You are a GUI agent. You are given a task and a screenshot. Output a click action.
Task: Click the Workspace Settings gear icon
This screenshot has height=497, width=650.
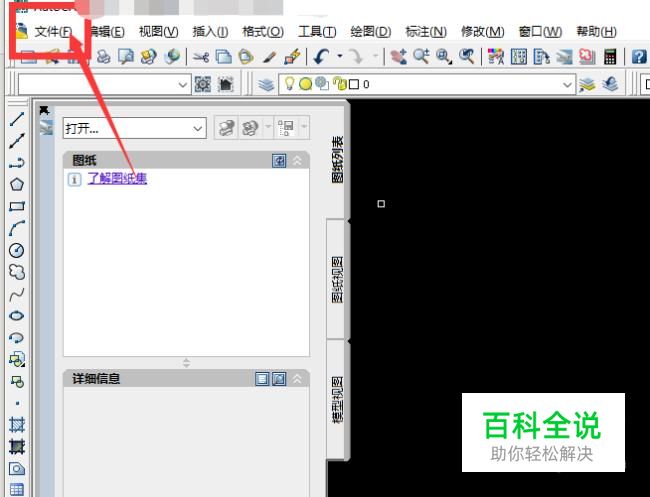pos(203,85)
